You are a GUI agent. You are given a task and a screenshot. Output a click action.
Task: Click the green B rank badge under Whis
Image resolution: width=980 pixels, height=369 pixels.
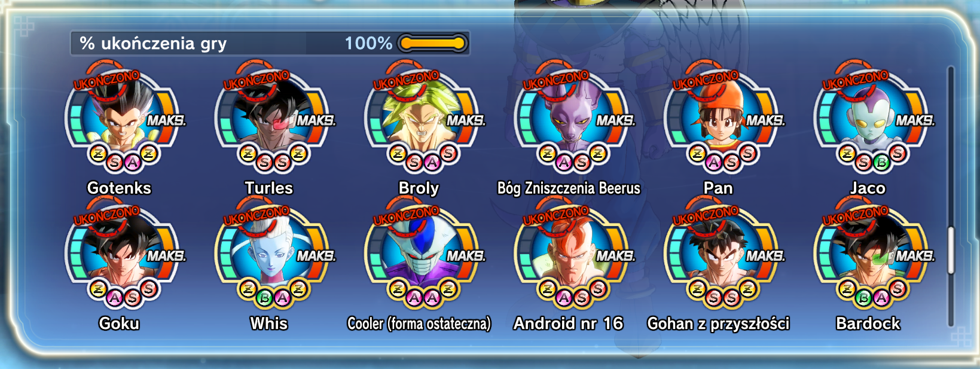pos(264,297)
